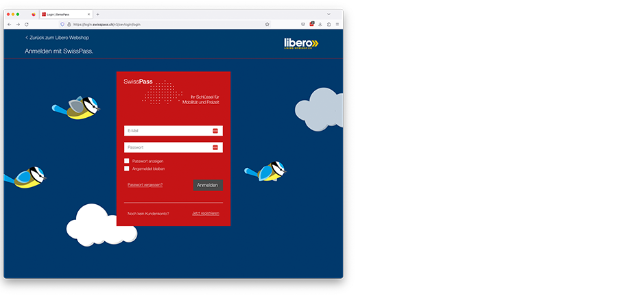Viewport: 644px width, 296px height.
Task: Select the Login | SwissPass tab
Action: pyautogui.click(x=66, y=14)
